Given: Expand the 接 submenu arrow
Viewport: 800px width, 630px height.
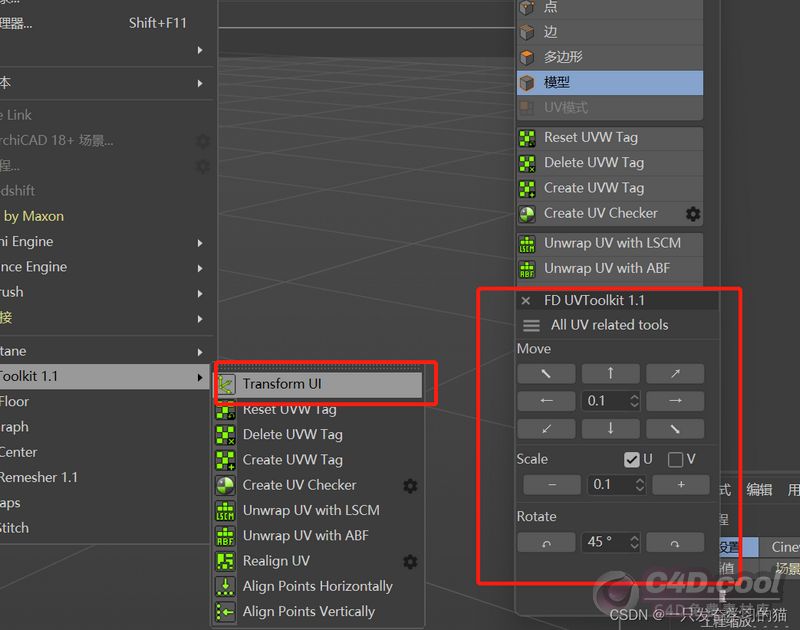Looking at the screenshot, I should click(199, 319).
